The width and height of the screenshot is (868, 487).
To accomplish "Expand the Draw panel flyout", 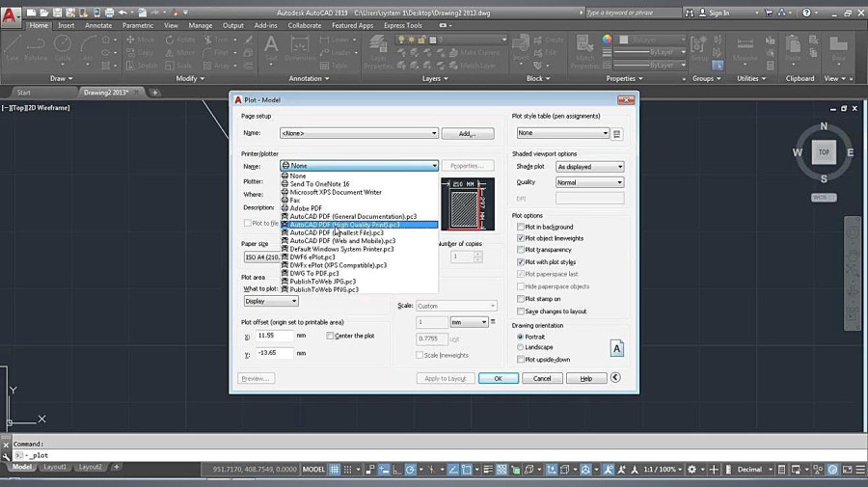I will [x=61, y=78].
